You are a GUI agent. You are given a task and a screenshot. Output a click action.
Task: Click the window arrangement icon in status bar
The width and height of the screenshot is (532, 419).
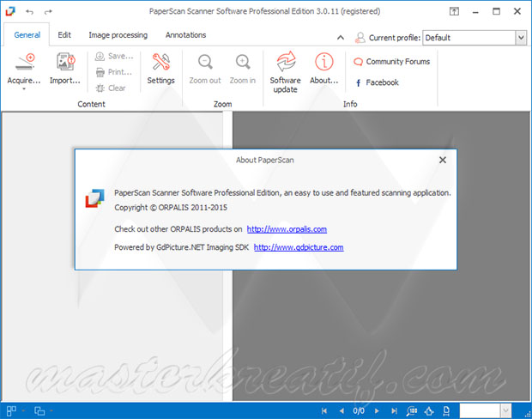click(x=39, y=411)
